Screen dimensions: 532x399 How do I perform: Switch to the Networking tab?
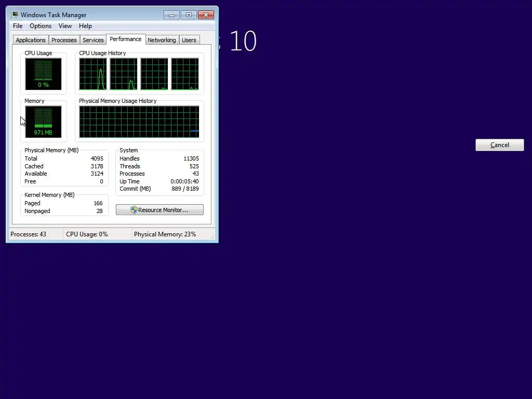[162, 40]
